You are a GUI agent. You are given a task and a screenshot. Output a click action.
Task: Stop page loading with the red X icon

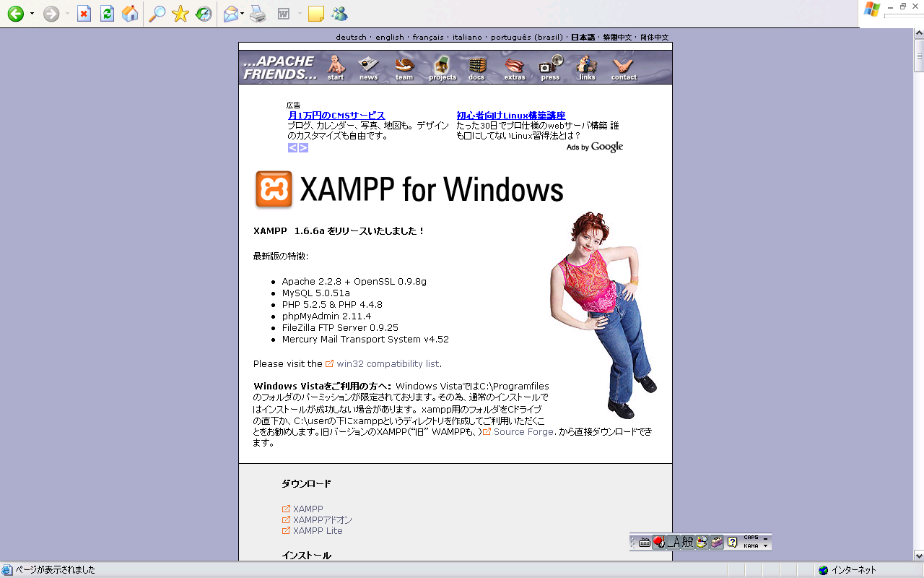pyautogui.click(x=84, y=14)
